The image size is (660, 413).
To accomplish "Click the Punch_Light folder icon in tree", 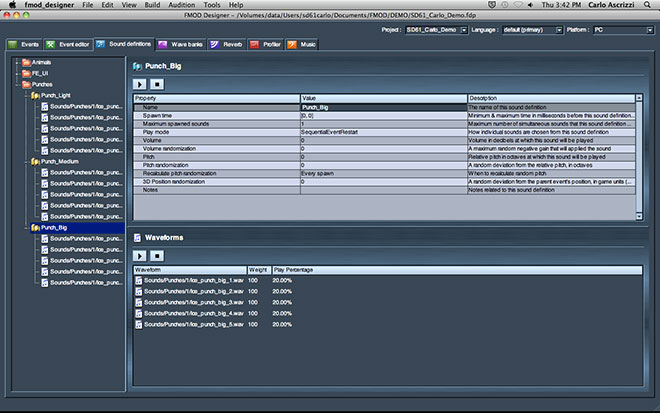I will point(35,95).
